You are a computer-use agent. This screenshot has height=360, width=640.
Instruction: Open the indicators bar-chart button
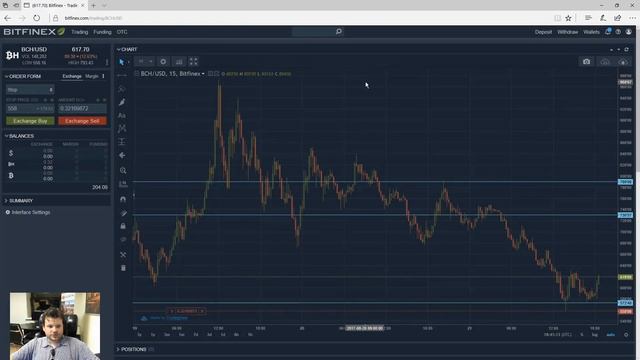point(179,62)
